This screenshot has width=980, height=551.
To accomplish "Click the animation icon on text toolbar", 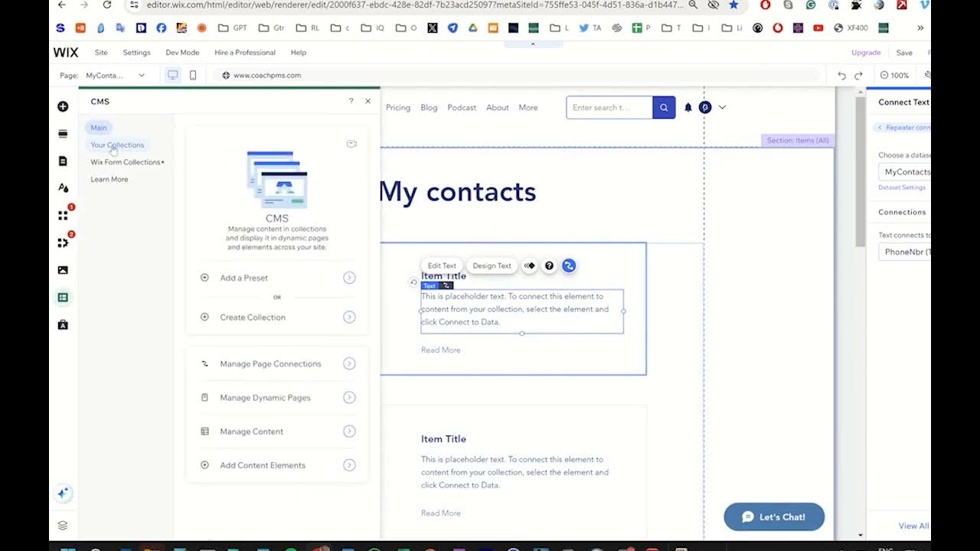I will pyautogui.click(x=529, y=266).
